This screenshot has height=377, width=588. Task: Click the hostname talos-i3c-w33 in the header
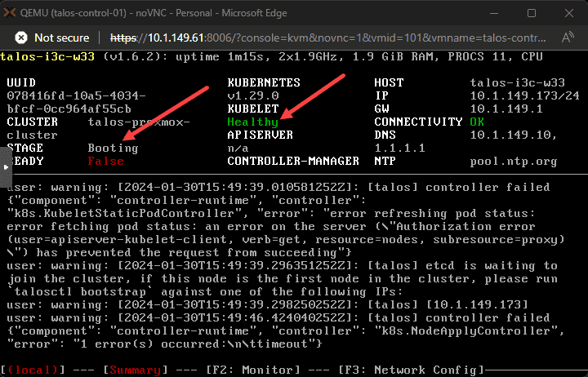47,56
